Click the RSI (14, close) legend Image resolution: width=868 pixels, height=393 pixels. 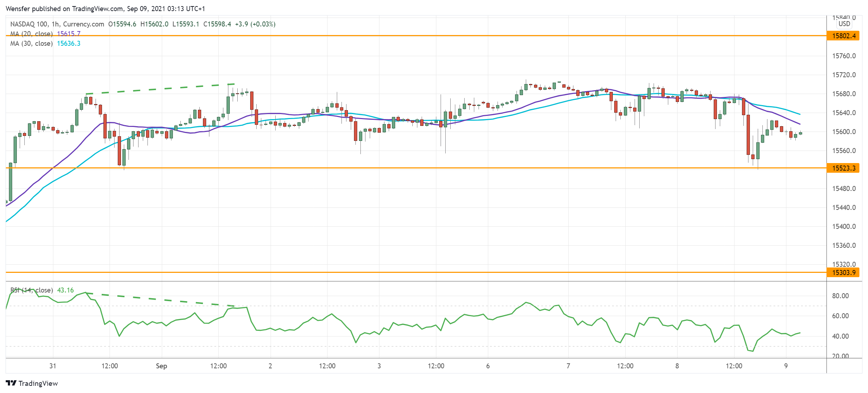31,290
